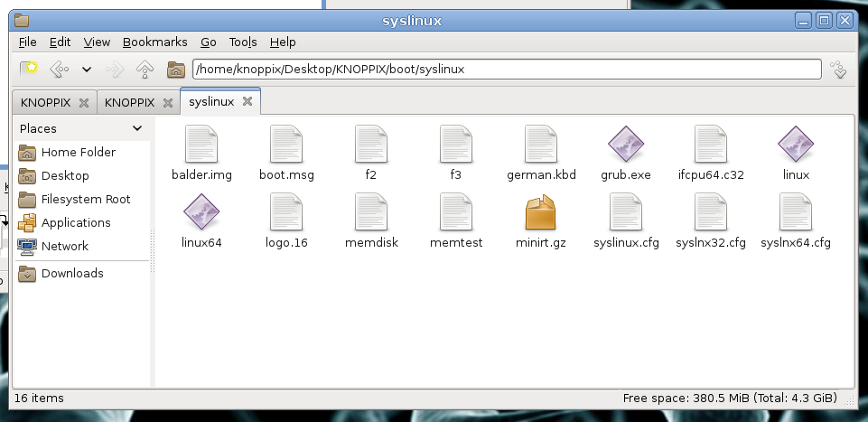Select the grub.exe file icon
The width and height of the screenshot is (868, 422).
point(625,145)
